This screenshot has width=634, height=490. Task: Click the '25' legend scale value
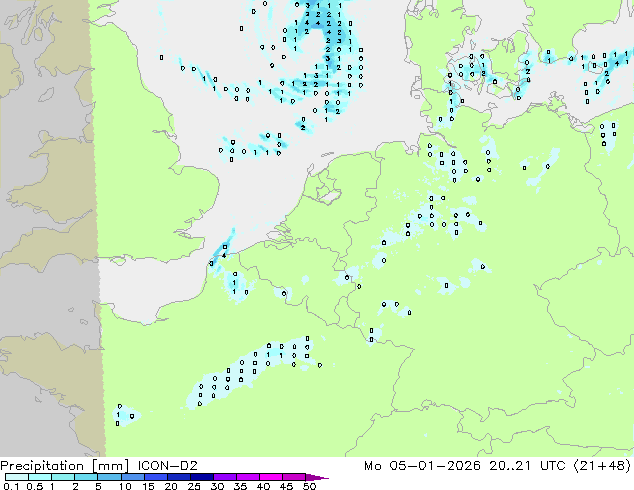[x=194, y=486]
